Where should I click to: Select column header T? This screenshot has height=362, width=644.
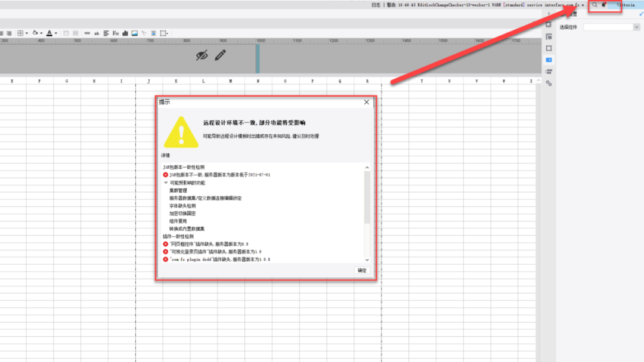(422, 81)
